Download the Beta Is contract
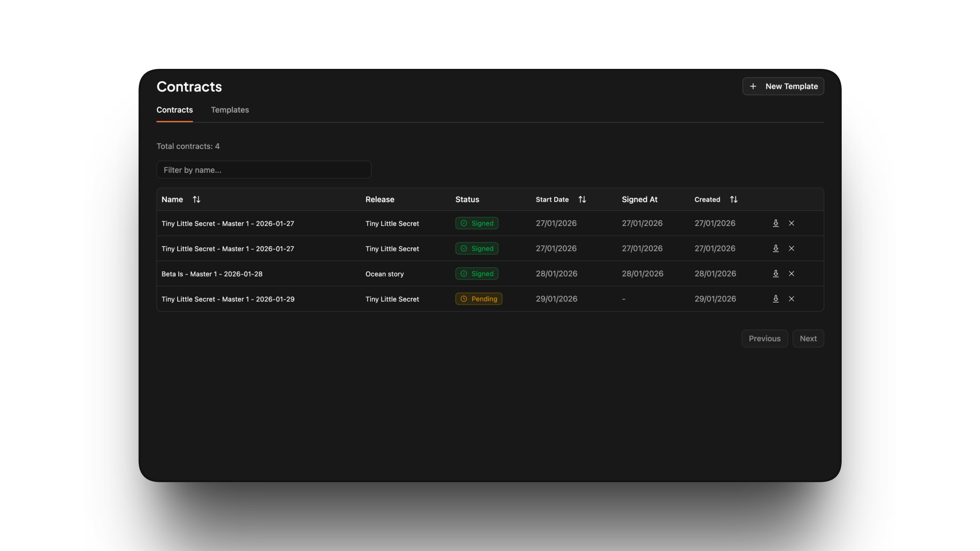Screen dimensions: 980x551 point(775,274)
